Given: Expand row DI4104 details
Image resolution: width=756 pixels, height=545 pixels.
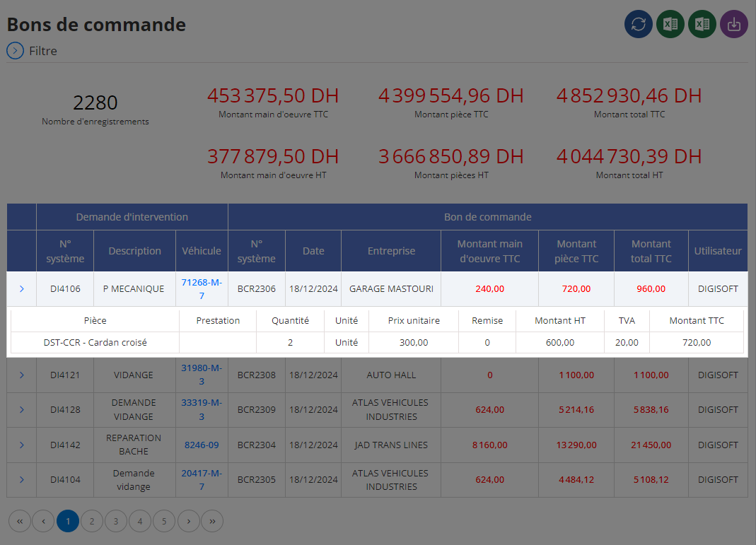Looking at the screenshot, I should coord(22,479).
